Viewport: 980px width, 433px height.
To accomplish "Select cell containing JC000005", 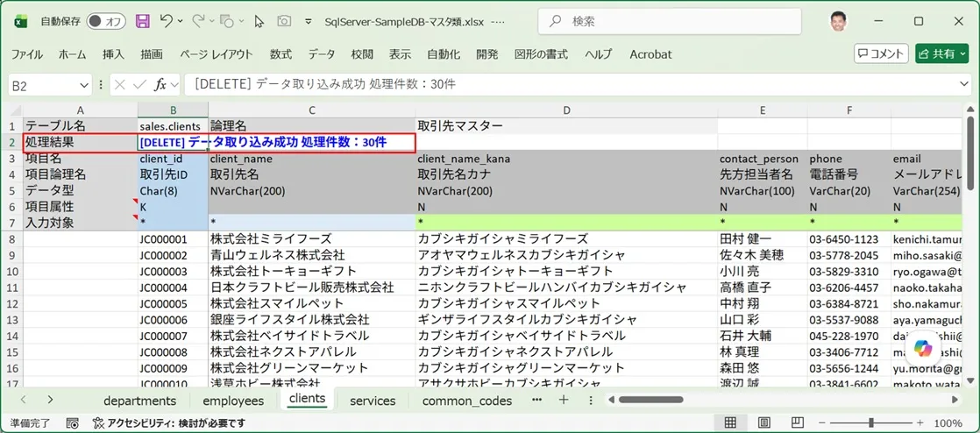I will click(x=173, y=303).
